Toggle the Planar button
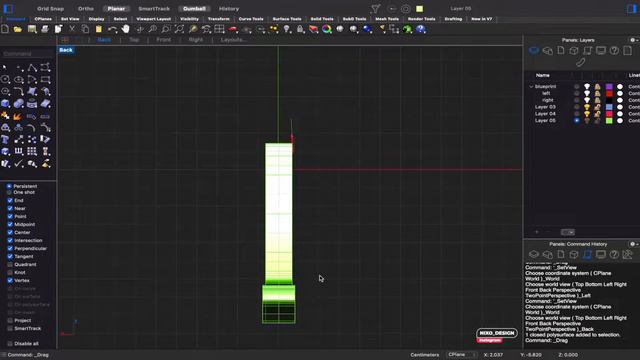 point(116,9)
